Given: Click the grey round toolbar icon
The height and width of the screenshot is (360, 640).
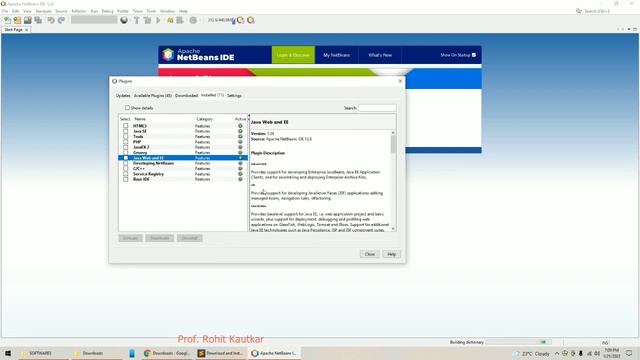Looking at the screenshot, I should (x=193, y=20).
